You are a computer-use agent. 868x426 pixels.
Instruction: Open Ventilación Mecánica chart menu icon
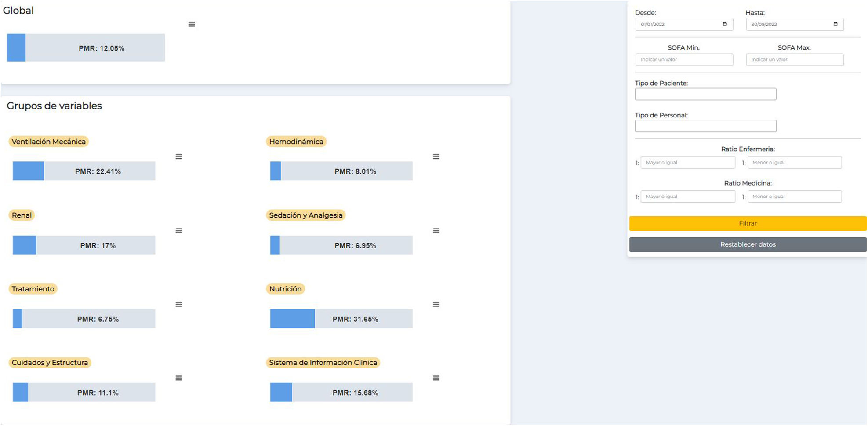pos(179,157)
